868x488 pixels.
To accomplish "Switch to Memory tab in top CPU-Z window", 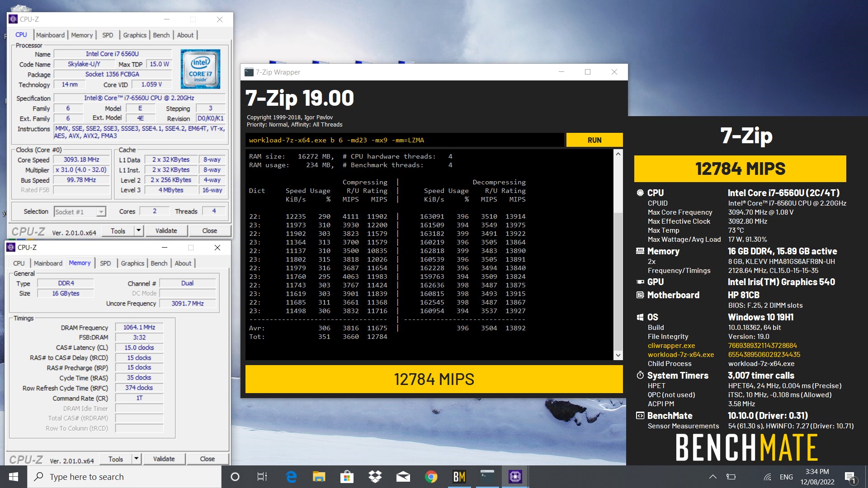I will pyautogui.click(x=82, y=35).
